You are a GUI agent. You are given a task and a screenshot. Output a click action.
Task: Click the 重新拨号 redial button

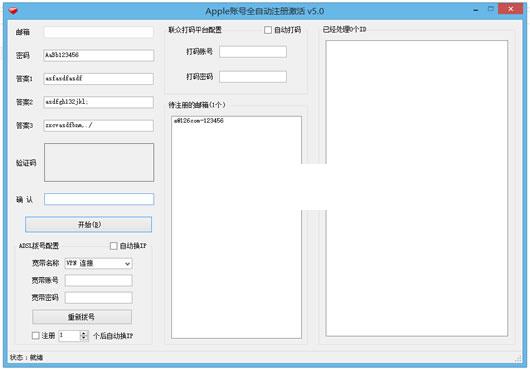coord(82,317)
